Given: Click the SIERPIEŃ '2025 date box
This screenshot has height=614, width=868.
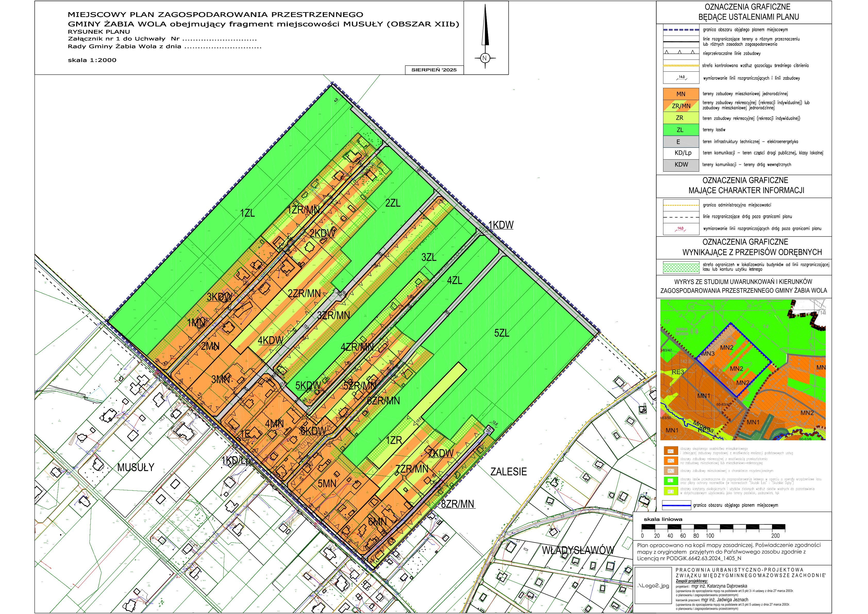Looking at the screenshot, I should (x=434, y=70).
